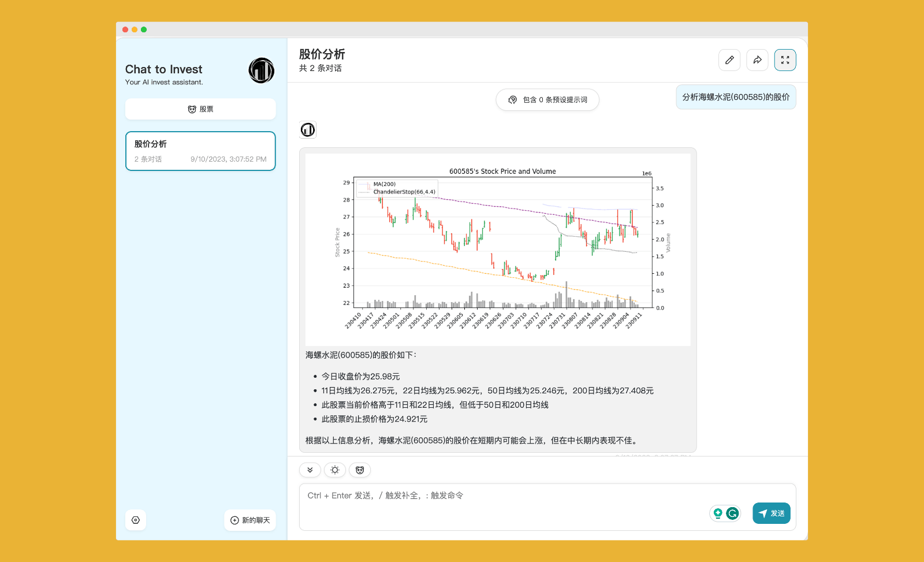The width and height of the screenshot is (924, 562).
Task: Click the timestamp 9/10/2023, 3:07:52 PM
Action: [229, 159]
